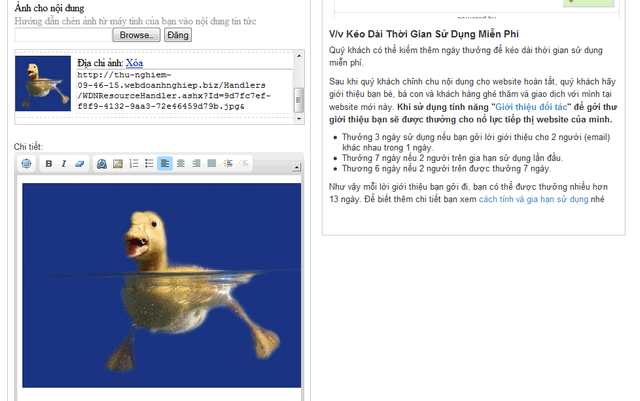Click the Browse... button
This screenshot has width=640, height=401.
tap(136, 35)
